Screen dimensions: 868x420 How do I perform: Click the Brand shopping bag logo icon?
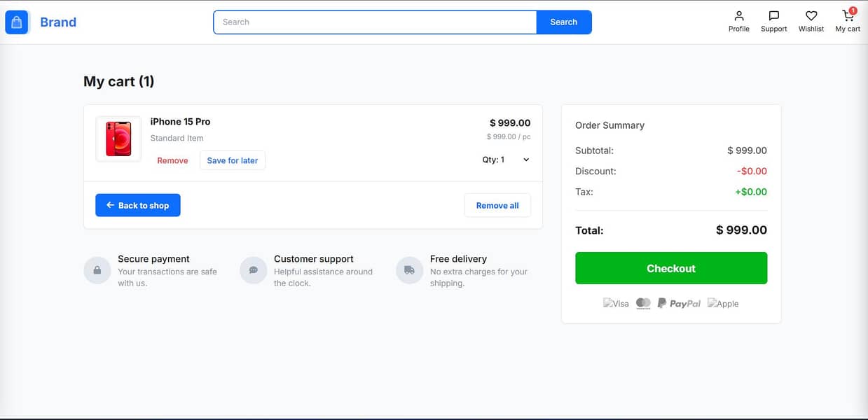17,22
